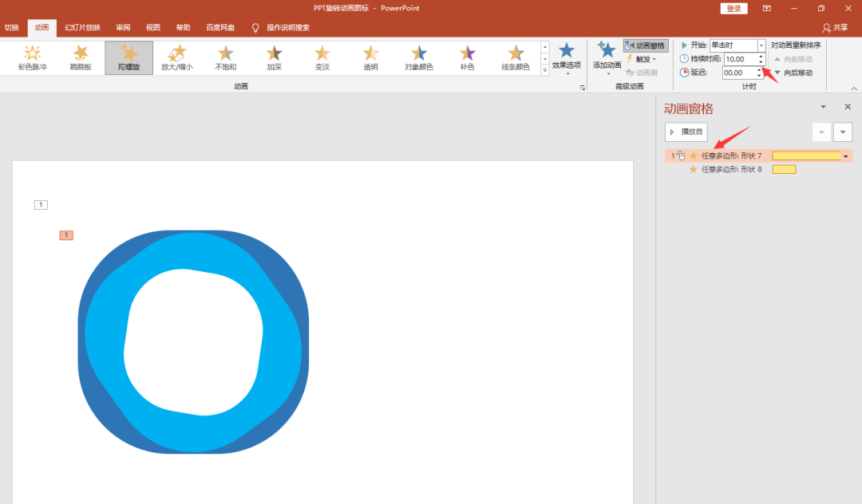Increase the 持续时间 duration value
Viewport: 862px width, 504px height.
pyautogui.click(x=761, y=56)
